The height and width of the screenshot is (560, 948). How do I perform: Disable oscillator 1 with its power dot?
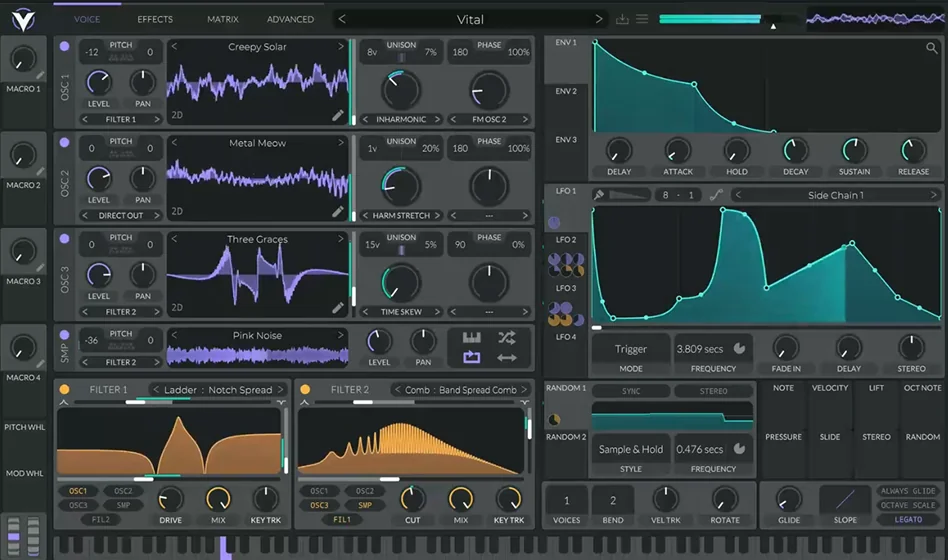[65, 47]
